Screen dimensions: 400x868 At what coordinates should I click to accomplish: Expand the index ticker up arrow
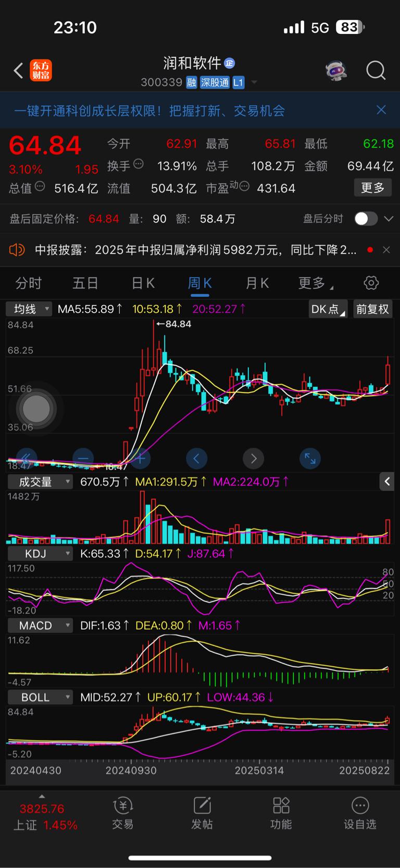42,796
